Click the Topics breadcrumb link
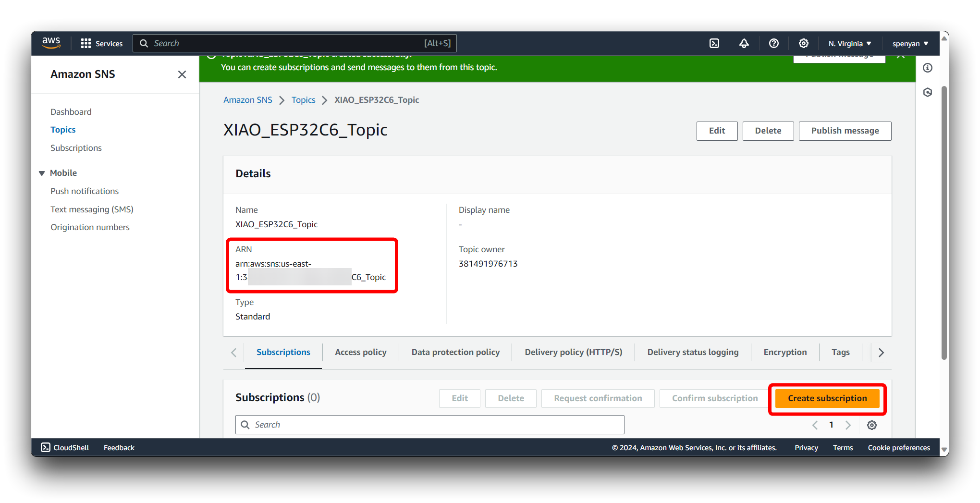 pos(304,100)
